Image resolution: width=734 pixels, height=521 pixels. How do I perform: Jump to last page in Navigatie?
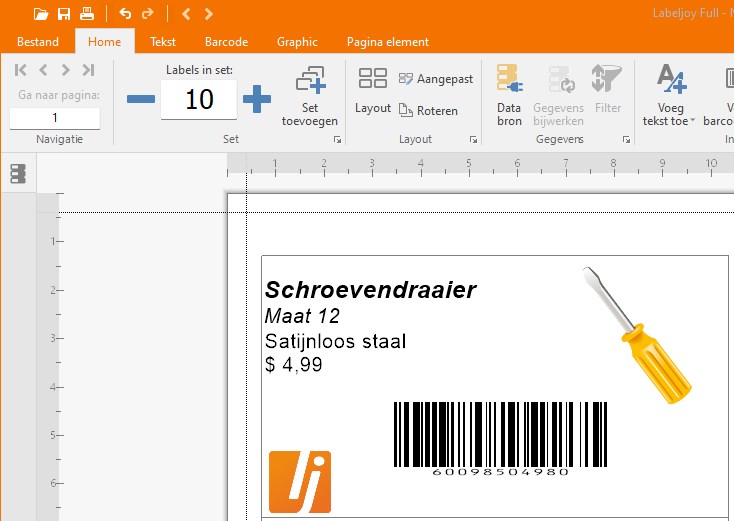88,70
